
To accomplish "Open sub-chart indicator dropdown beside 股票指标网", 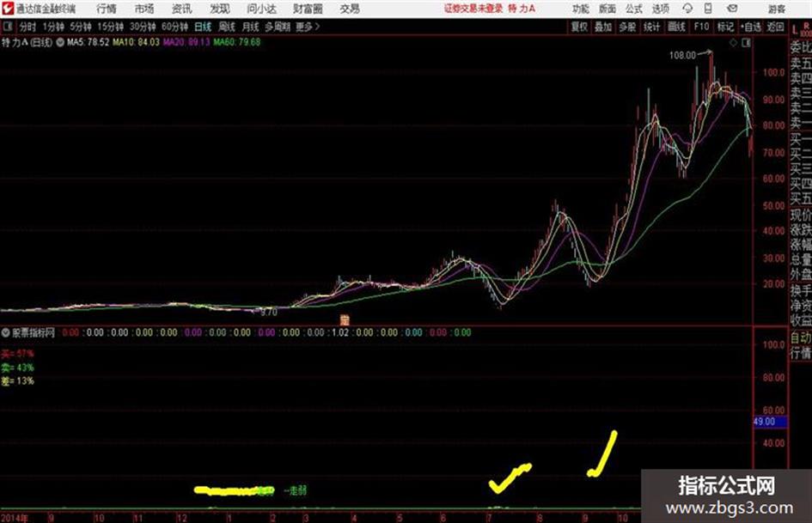I will [x=6, y=333].
